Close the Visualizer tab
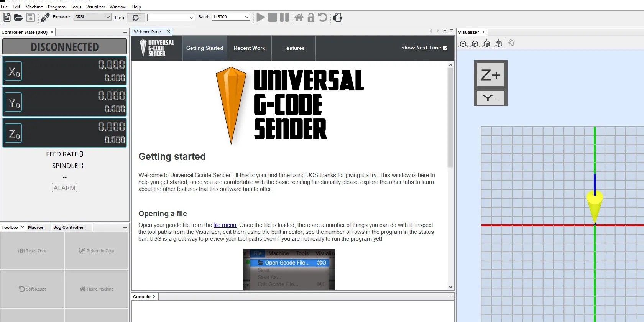644x322 pixels. [483, 32]
